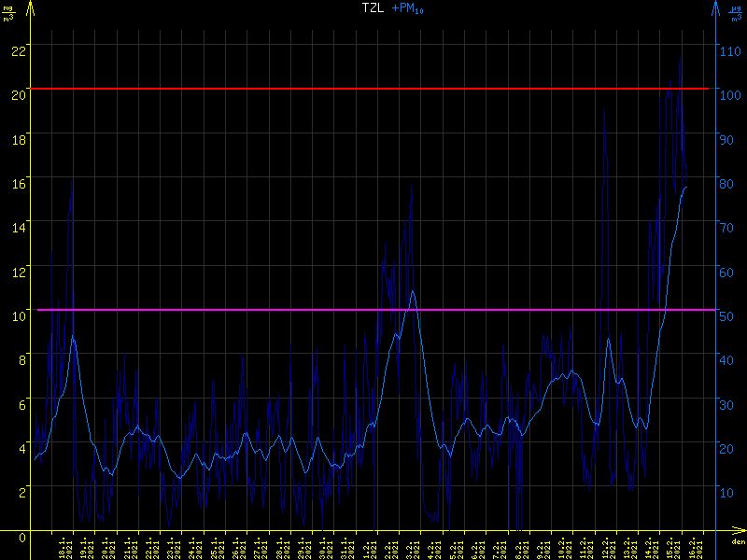Viewport: 747px width, 560px height.
Task: Click the 14 tick on left axis
Action: point(19,227)
